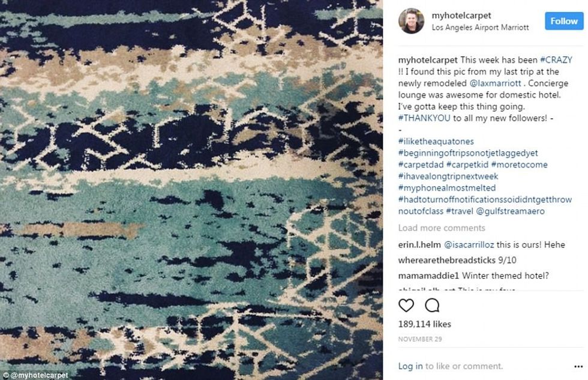View the myhotelcarpet profile picture
588x380 pixels.
[412, 21]
